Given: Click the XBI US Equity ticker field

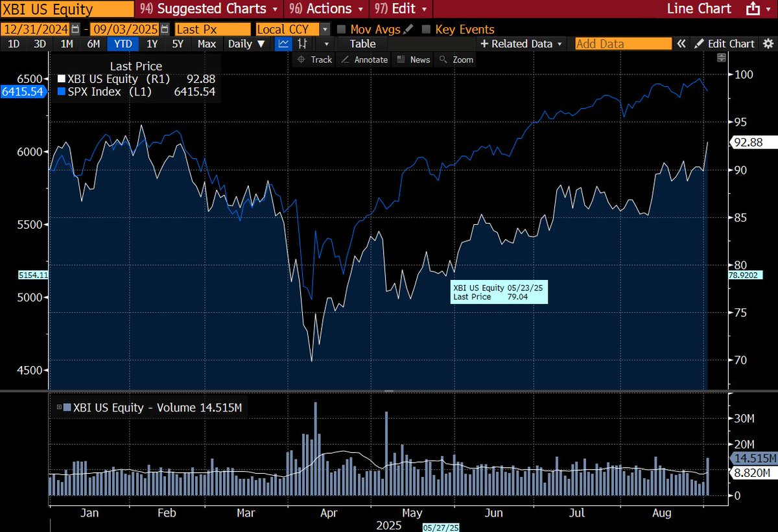Looking at the screenshot, I should 66,10.
